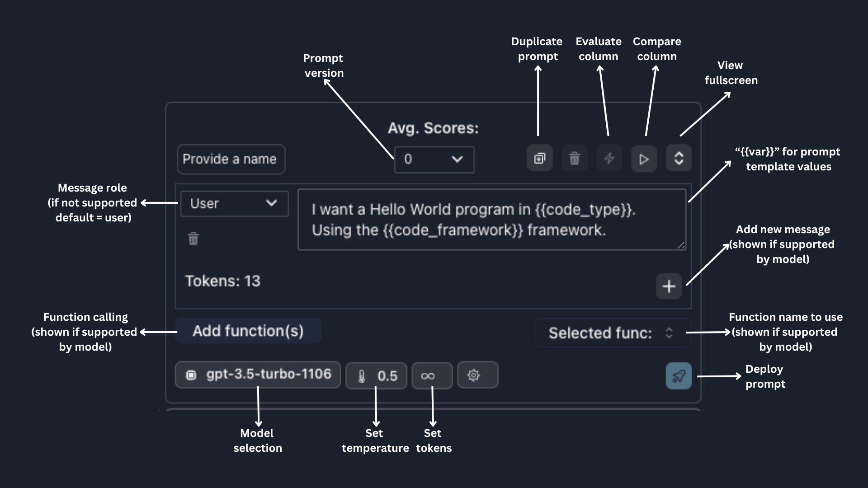Click the trash icon beside duplicate prompt
The height and width of the screenshot is (488, 868).
(574, 158)
